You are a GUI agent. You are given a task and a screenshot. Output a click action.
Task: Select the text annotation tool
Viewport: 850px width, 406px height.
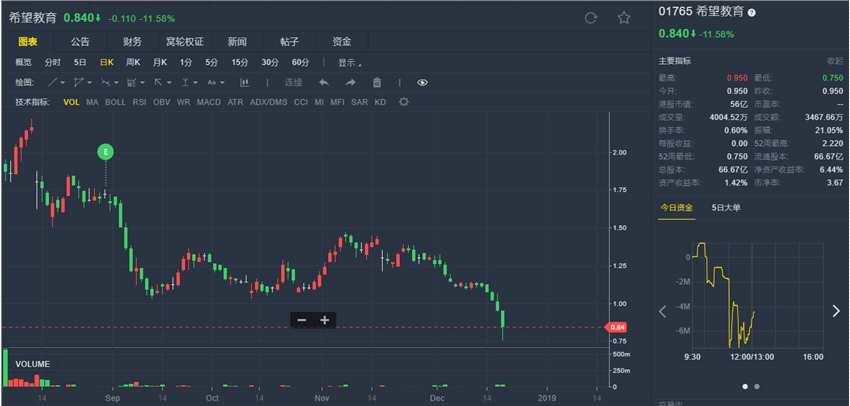[x=211, y=82]
